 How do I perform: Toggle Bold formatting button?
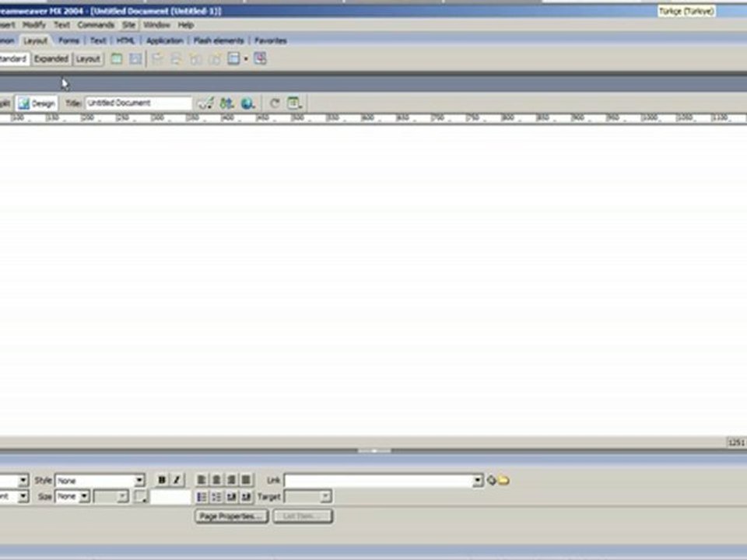[162, 480]
